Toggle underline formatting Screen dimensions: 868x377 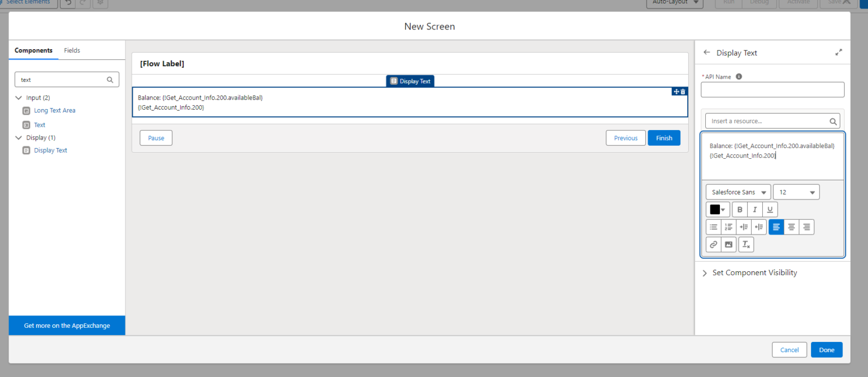769,209
